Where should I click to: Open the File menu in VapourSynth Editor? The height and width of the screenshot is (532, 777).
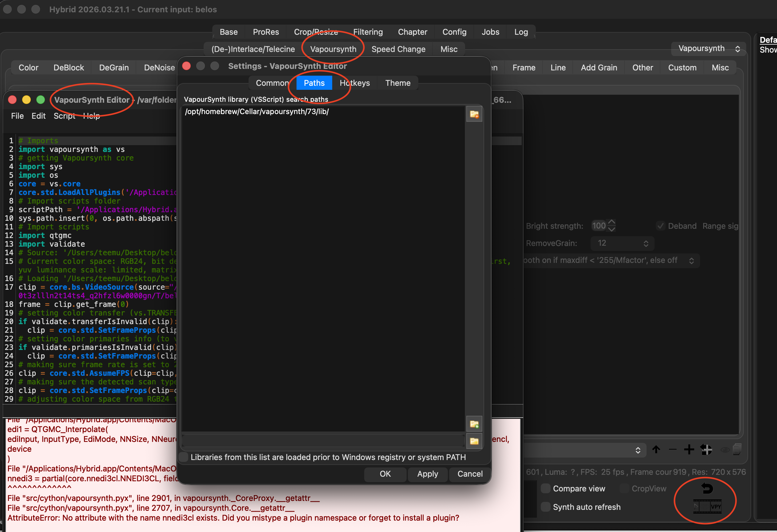18,116
